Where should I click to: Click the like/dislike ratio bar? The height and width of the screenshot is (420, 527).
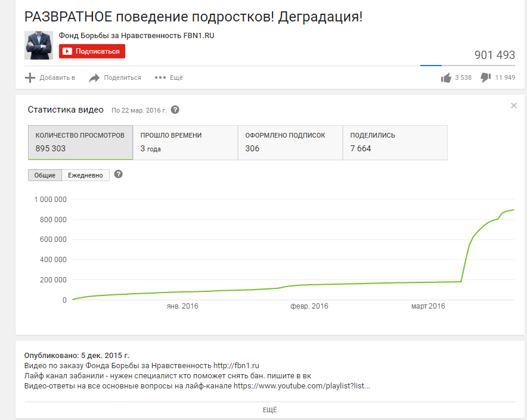click(x=467, y=66)
